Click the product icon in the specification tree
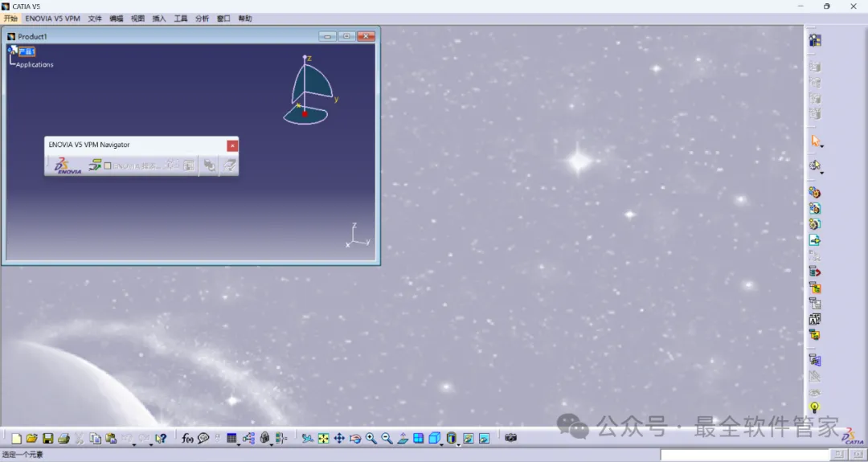 (x=12, y=51)
